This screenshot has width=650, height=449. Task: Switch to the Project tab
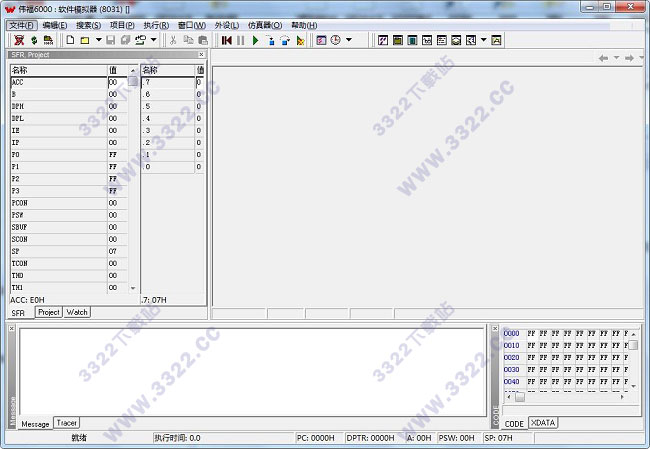pos(49,312)
